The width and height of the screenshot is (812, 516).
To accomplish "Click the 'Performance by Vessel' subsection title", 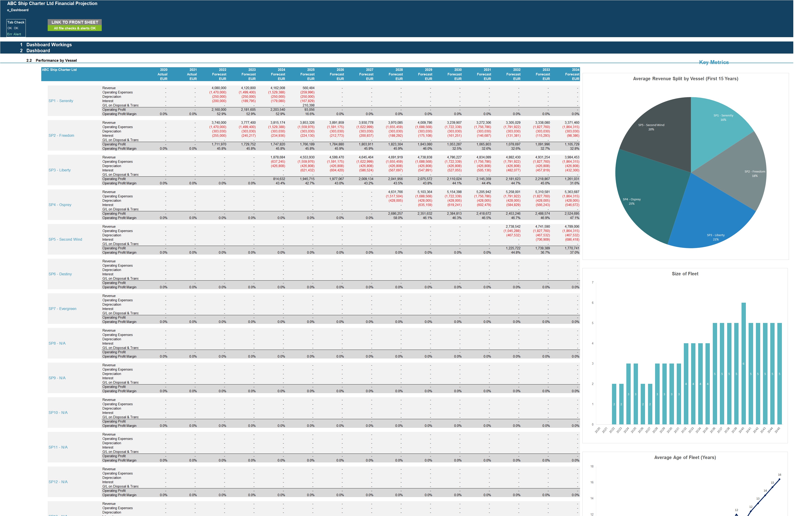I will click(56, 61).
